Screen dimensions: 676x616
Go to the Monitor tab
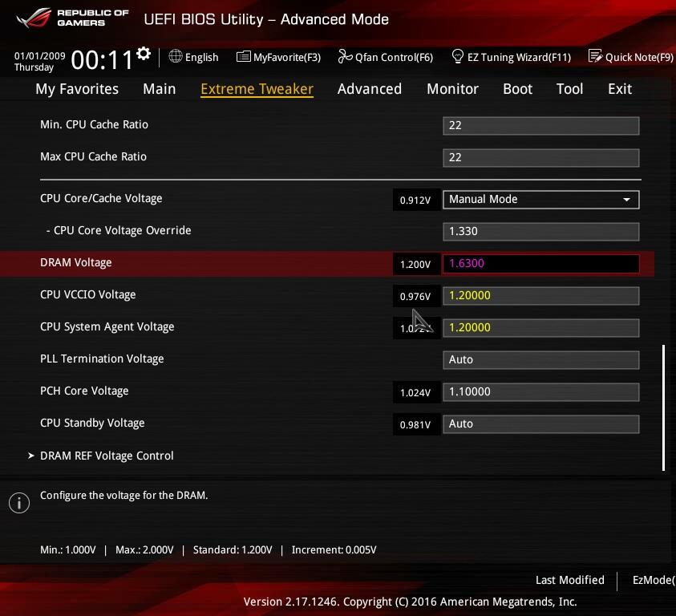click(x=453, y=89)
